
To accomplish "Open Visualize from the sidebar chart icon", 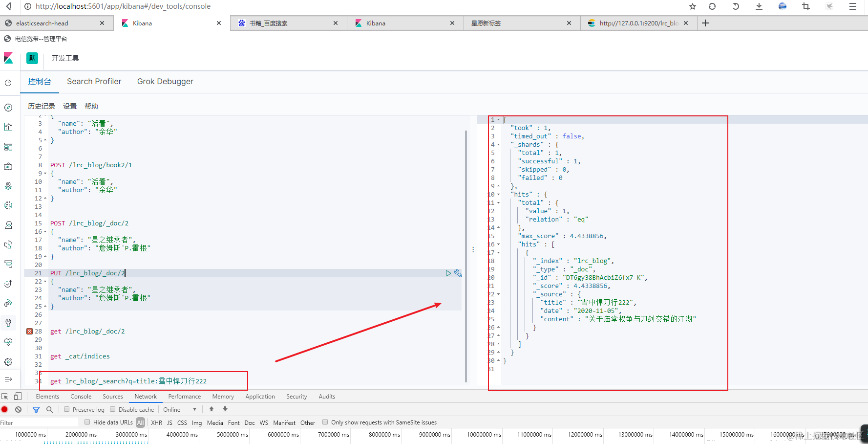I will point(8,127).
